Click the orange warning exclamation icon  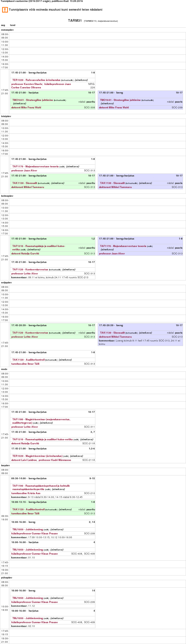click(5, 10)
